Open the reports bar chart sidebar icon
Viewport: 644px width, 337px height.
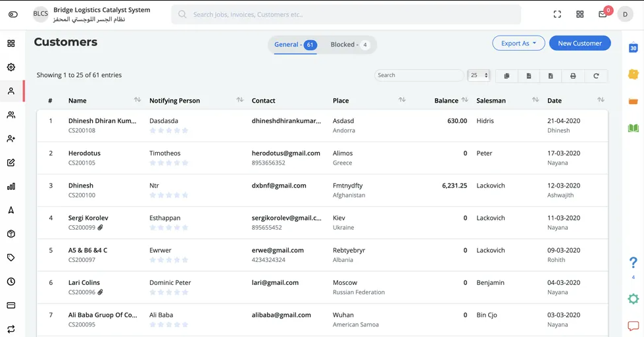[x=11, y=186]
